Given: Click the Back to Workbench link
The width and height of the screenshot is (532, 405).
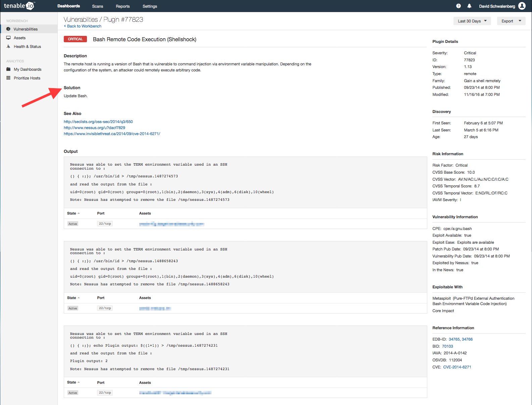Looking at the screenshot, I should [x=84, y=26].
